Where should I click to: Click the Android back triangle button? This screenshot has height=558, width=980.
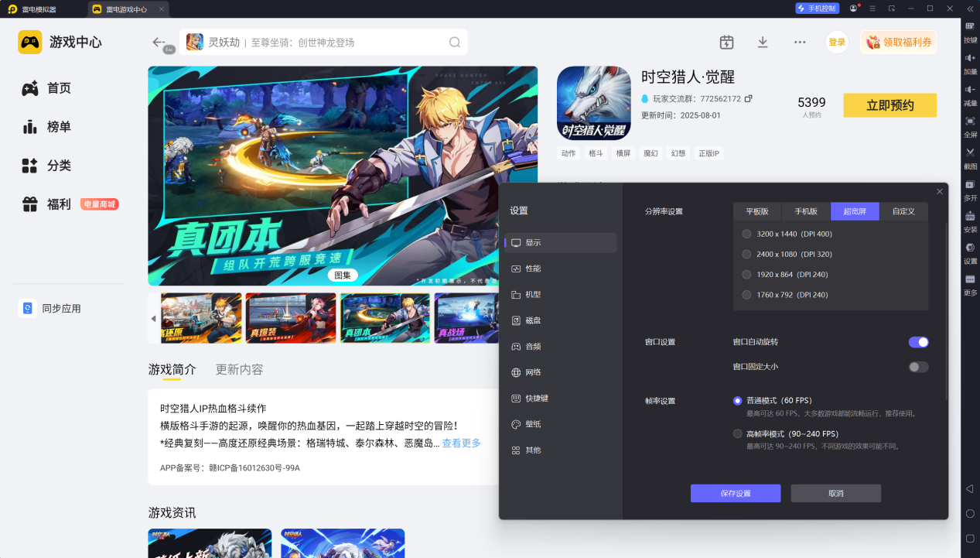[970, 489]
